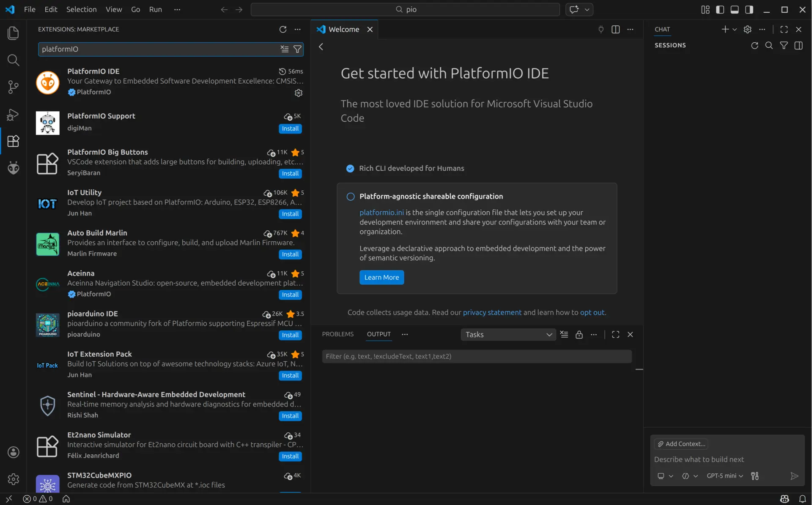Viewport: 812px width, 505px height.
Task: Click the filter extensions funnel icon
Action: [297, 49]
